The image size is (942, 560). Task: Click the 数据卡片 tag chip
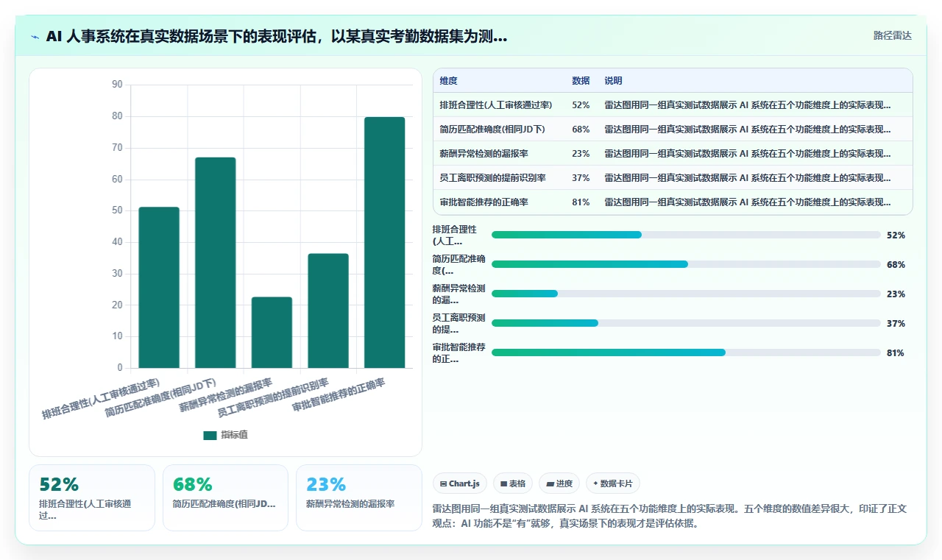[x=613, y=483]
